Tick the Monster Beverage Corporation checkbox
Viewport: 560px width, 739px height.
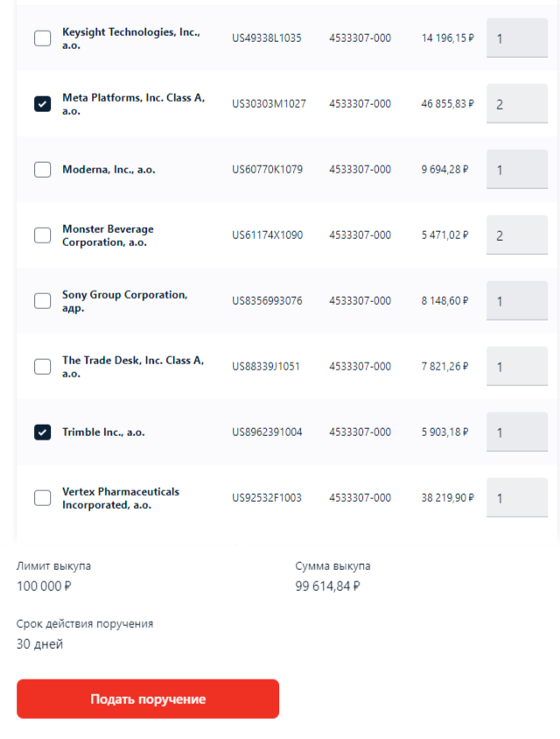[x=42, y=236]
